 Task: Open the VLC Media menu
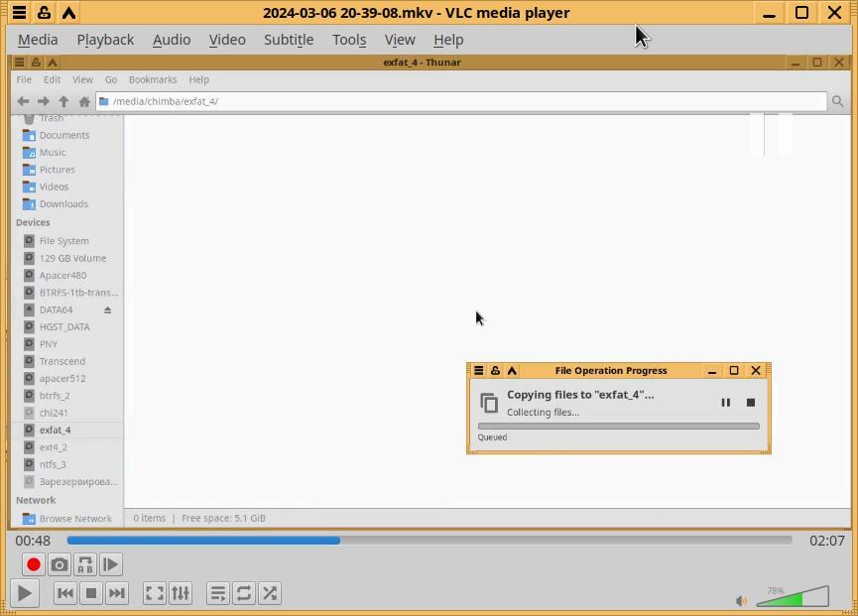click(x=38, y=40)
